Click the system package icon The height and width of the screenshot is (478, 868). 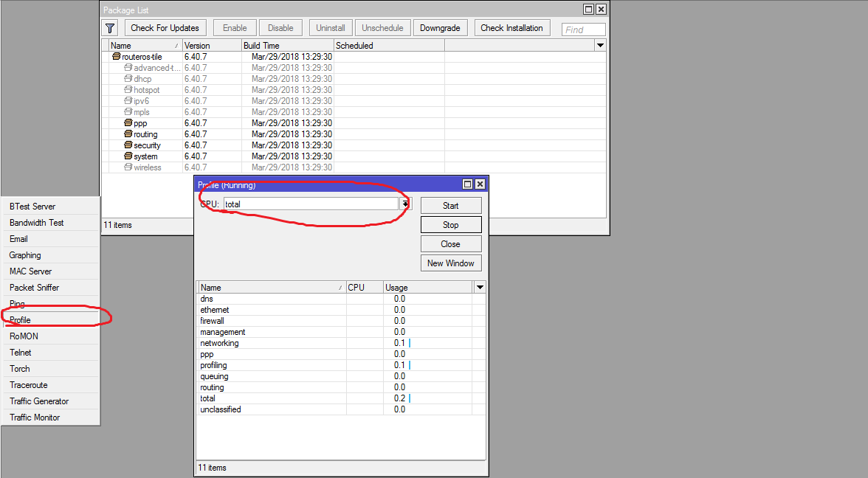click(128, 156)
